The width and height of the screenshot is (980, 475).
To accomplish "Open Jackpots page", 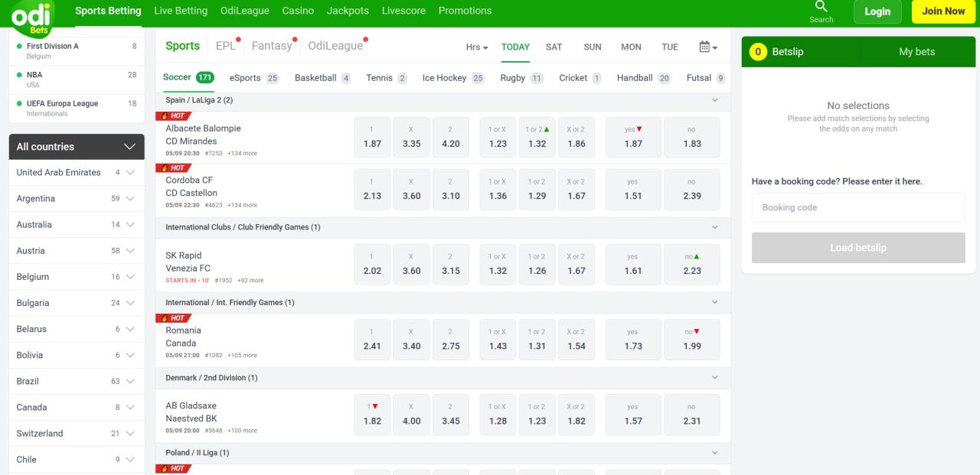I will click(x=348, y=11).
